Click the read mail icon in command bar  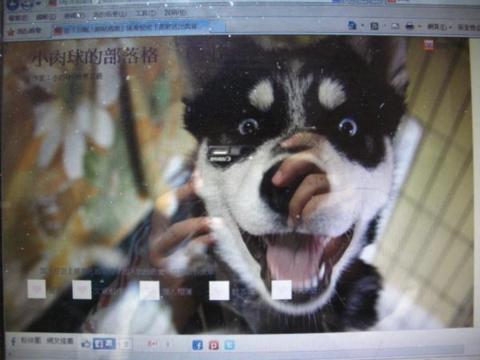click(x=395, y=26)
